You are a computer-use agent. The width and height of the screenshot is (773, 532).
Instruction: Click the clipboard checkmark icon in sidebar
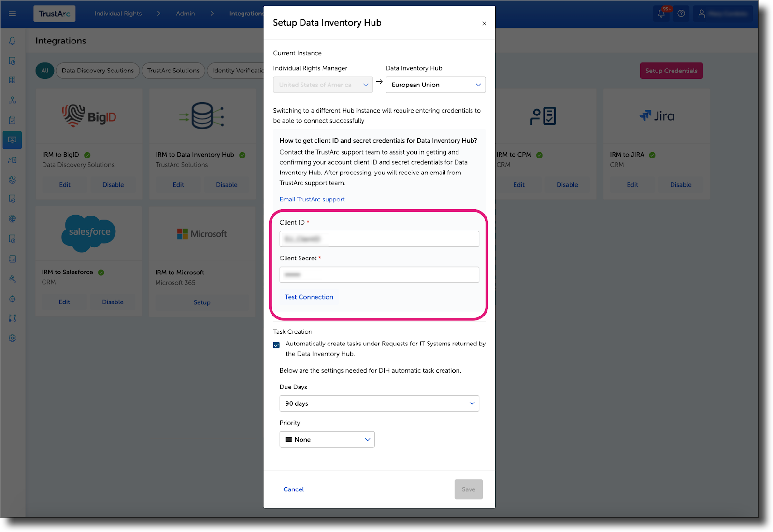[x=12, y=120]
